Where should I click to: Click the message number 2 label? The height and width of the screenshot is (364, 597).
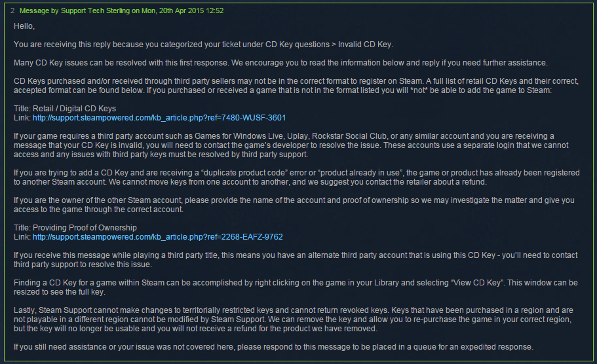[x=12, y=10]
